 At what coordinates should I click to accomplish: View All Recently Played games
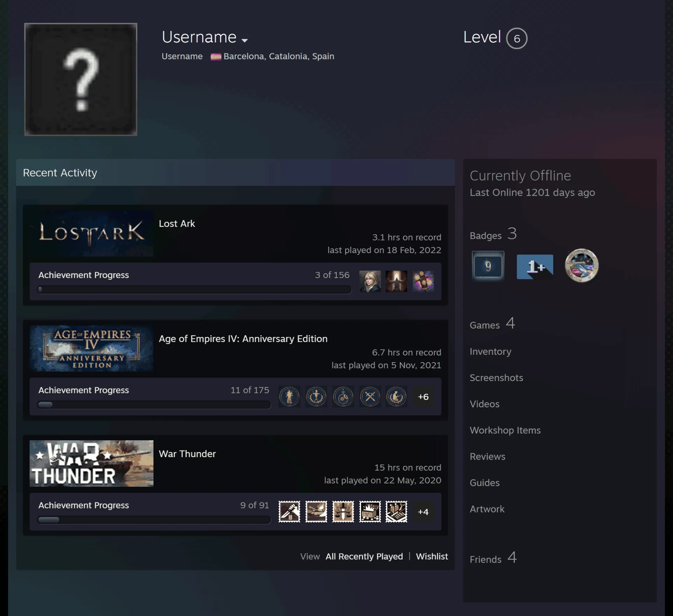[x=364, y=556]
